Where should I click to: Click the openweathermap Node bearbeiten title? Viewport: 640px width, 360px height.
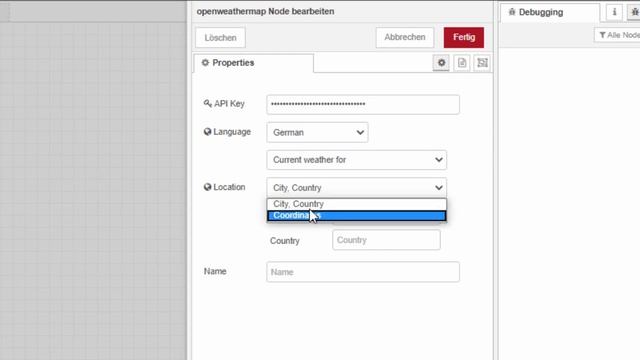tap(265, 11)
